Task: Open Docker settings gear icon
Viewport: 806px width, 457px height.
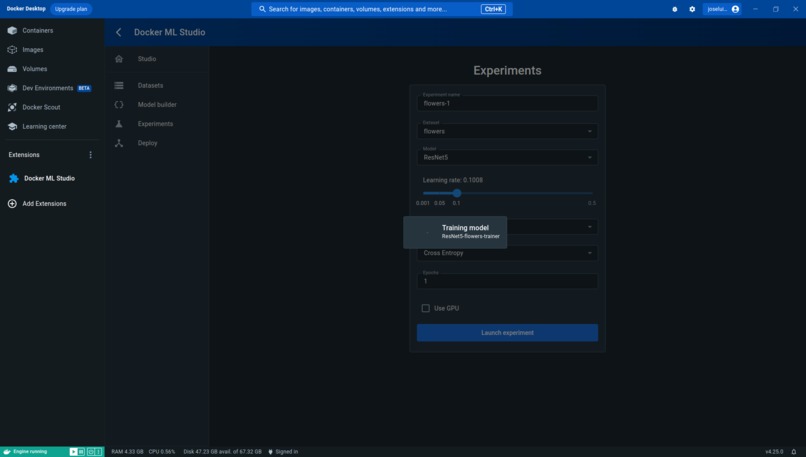Action: tap(692, 9)
